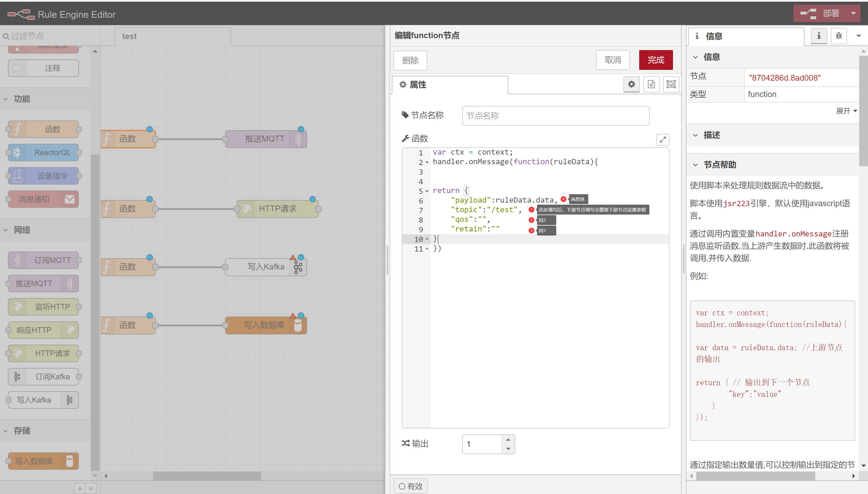Viewport: 868px width, 494px height.
Task: Open node description document icon button
Action: pos(651,84)
